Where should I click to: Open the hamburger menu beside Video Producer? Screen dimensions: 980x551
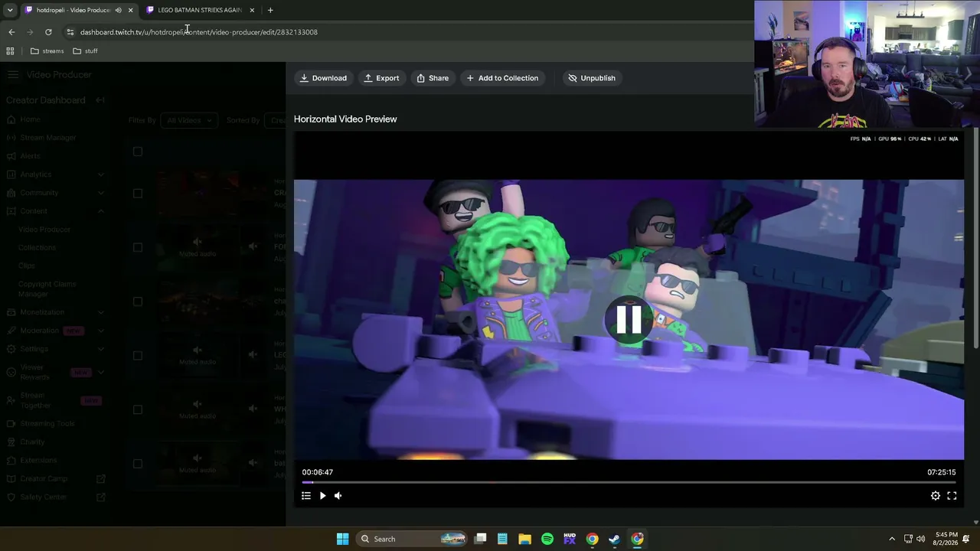click(13, 74)
